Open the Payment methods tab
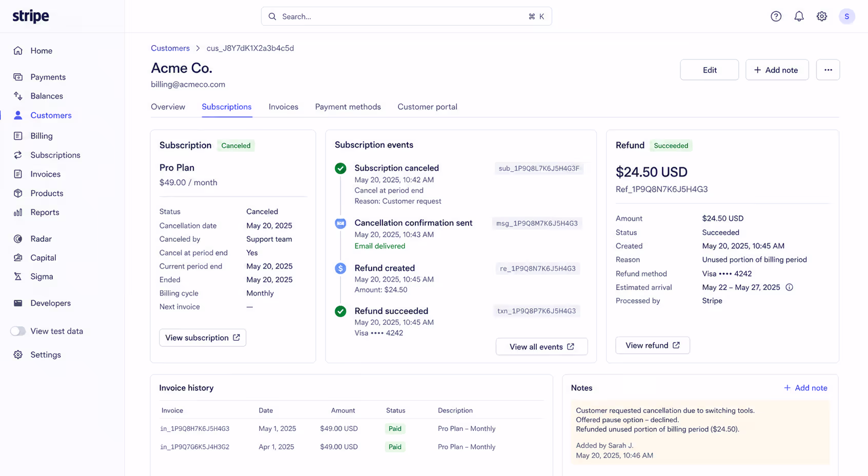The image size is (868, 476). 348,107
